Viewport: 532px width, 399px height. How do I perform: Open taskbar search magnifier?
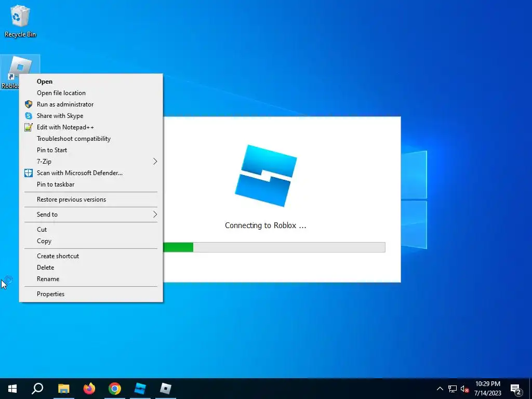37,389
